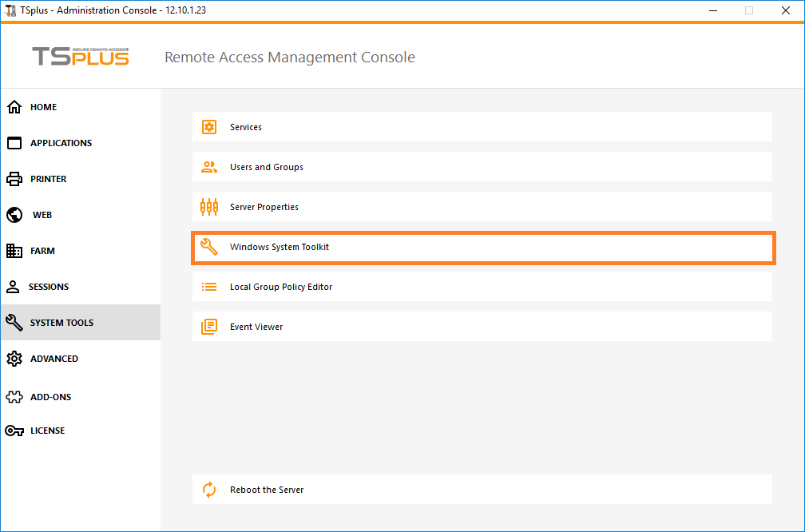The width and height of the screenshot is (805, 532).
Task: Click the TSplus logo in header
Action: click(80, 57)
